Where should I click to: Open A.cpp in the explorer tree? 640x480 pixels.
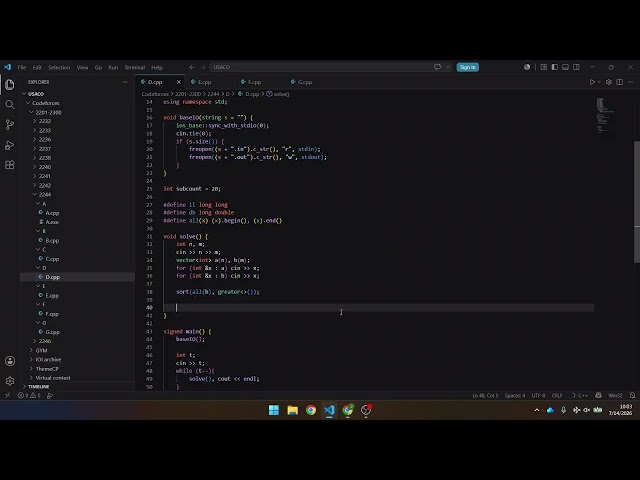tap(52, 213)
